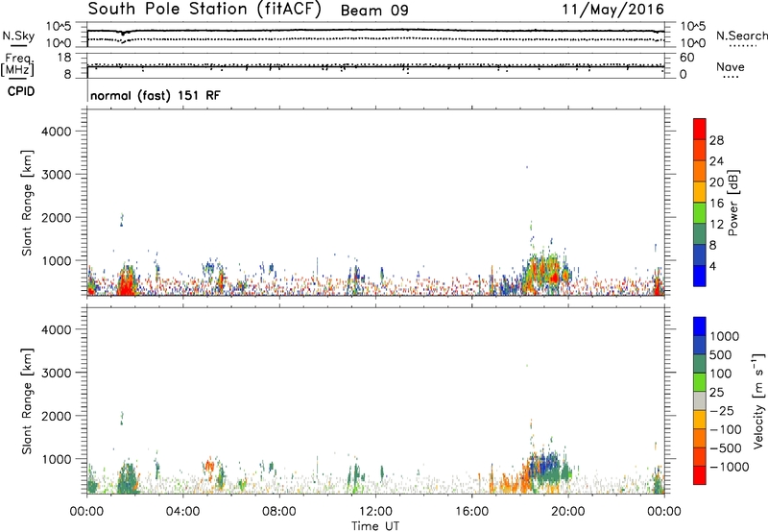
Task: Pick the red bottom segment of Velocity colorbar
Action: pos(700,475)
